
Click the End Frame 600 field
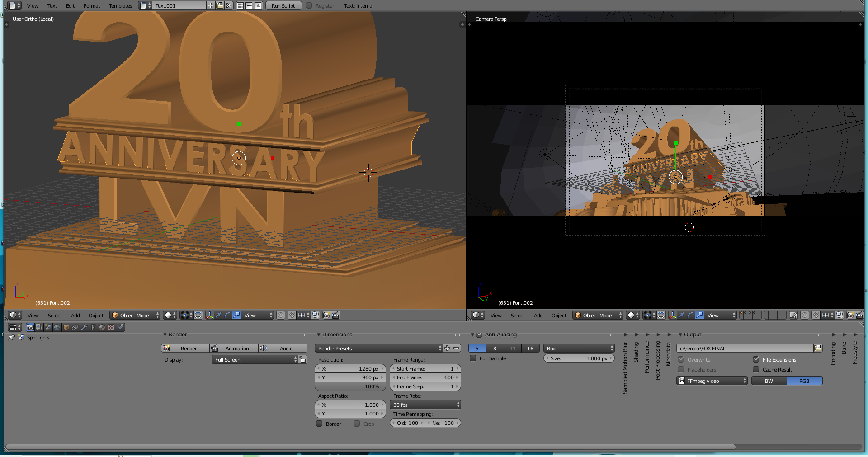(x=425, y=377)
